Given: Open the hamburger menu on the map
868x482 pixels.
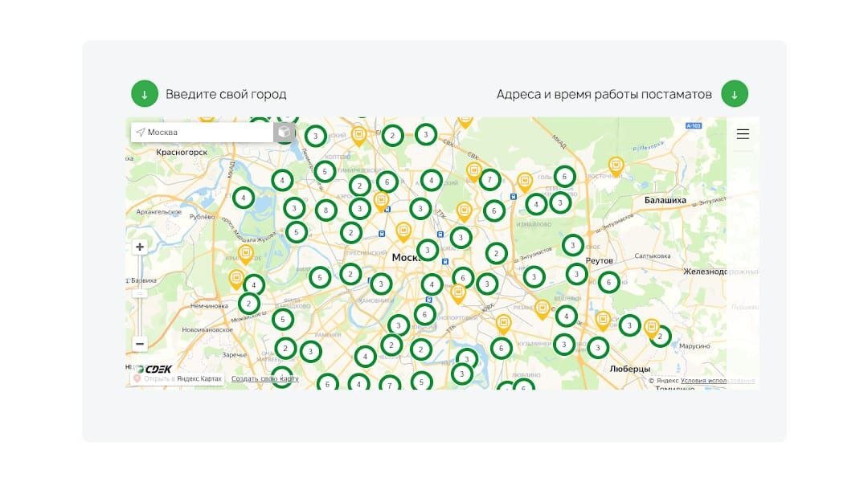Looking at the screenshot, I should coord(743,134).
